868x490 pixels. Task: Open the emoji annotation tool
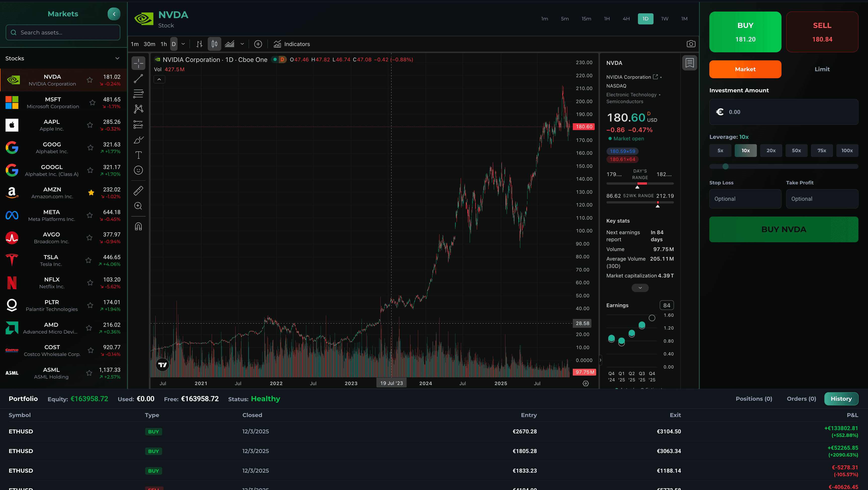tap(138, 170)
